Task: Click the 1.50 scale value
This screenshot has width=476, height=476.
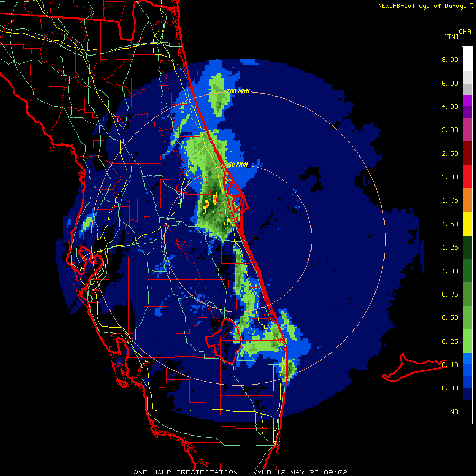Action: point(450,224)
